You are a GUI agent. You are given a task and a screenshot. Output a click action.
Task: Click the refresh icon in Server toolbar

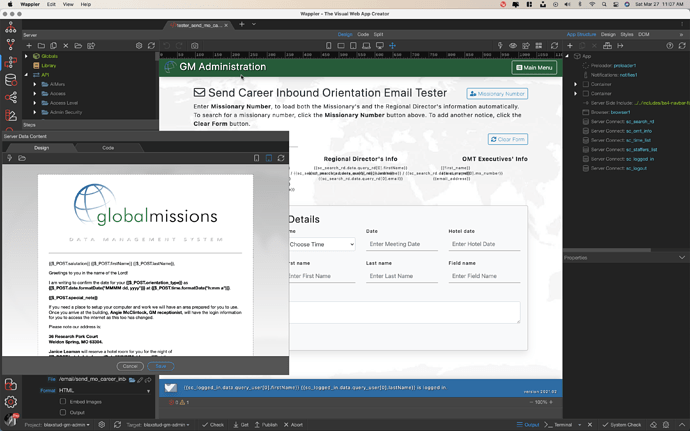(151, 45)
